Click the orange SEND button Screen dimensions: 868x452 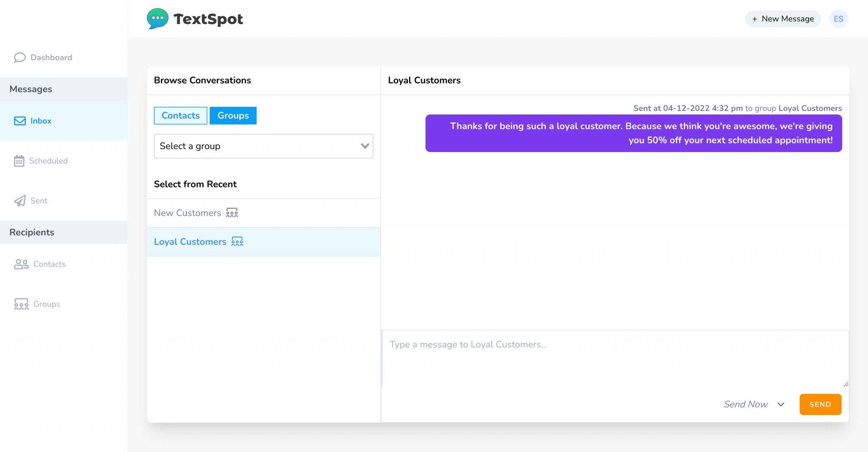tap(820, 404)
